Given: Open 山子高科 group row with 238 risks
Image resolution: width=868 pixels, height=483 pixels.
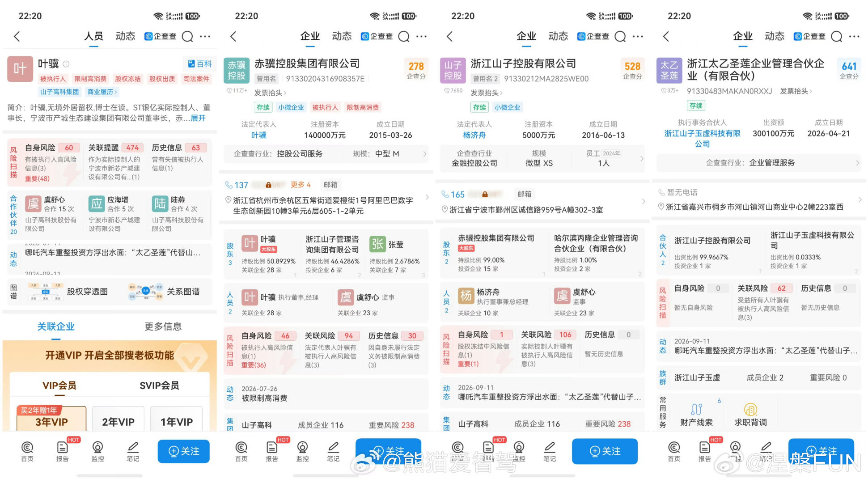Looking at the screenshot, I should pos(326,424).
